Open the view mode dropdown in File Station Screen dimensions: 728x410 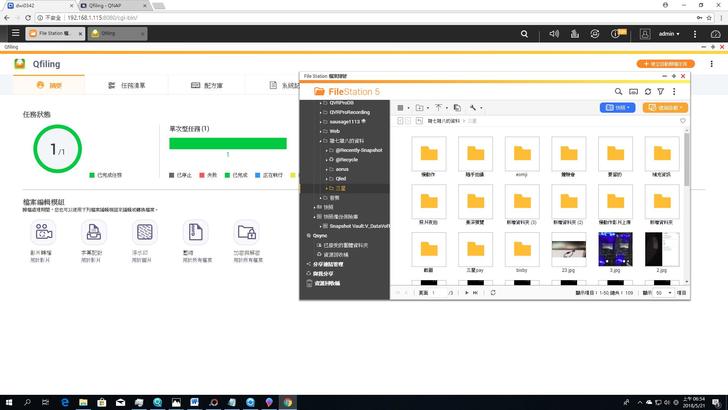[x=402, y=107]
